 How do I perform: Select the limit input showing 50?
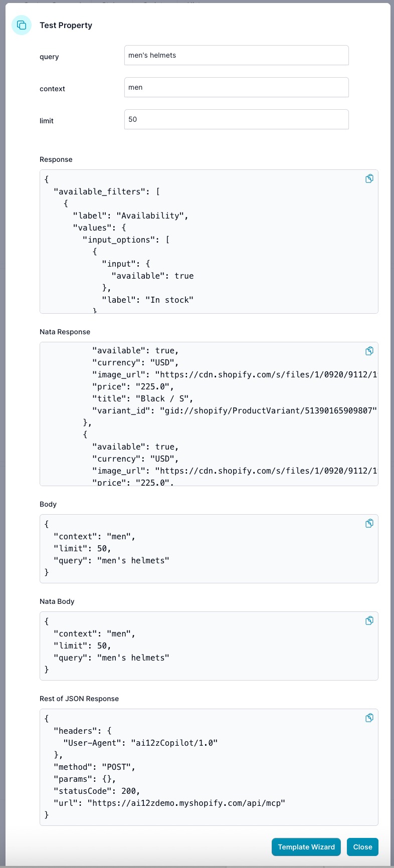(x=236, y=119)
